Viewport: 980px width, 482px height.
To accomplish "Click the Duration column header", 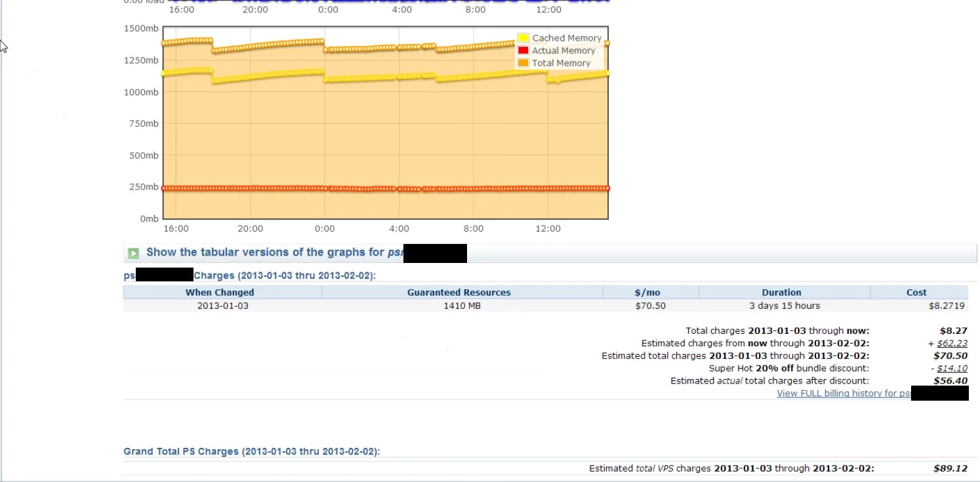I will tap(781, 292).
